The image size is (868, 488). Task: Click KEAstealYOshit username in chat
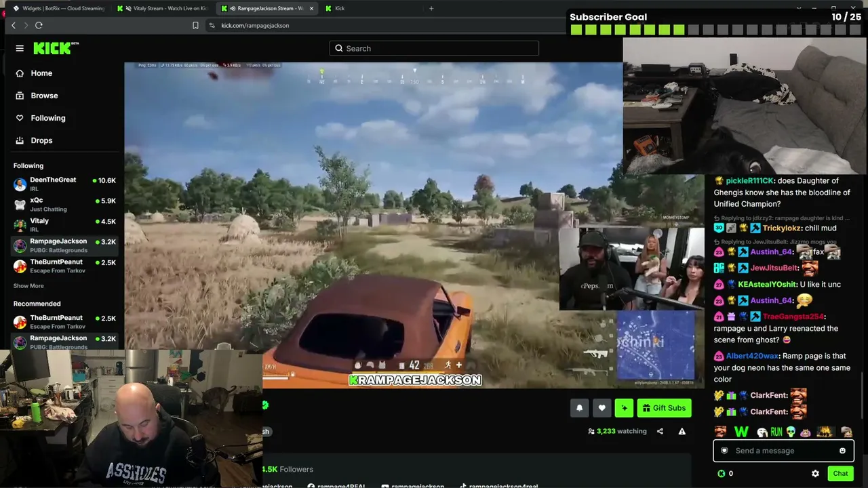point(767,285)
